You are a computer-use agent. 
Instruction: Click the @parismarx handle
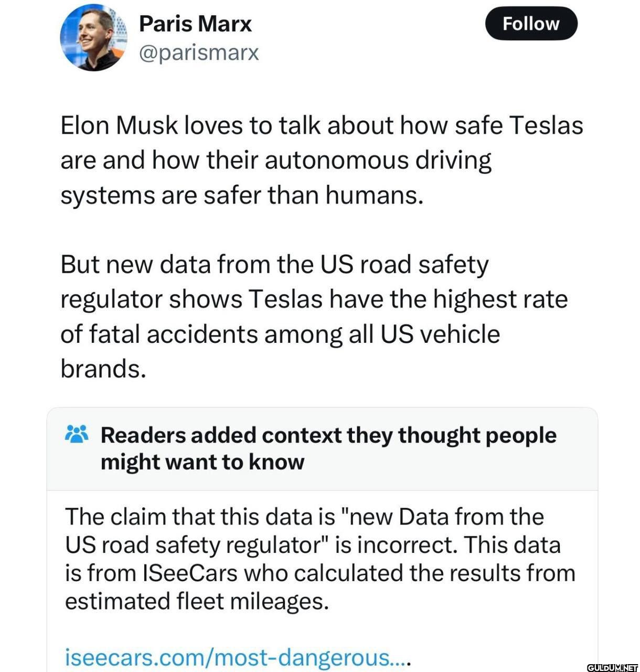[198, 52]
